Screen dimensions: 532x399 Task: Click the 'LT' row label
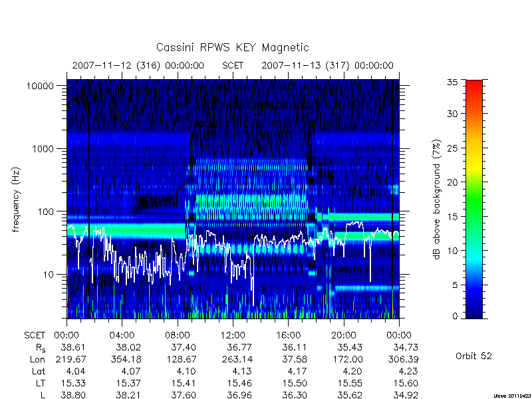click(x=41, y=383)
